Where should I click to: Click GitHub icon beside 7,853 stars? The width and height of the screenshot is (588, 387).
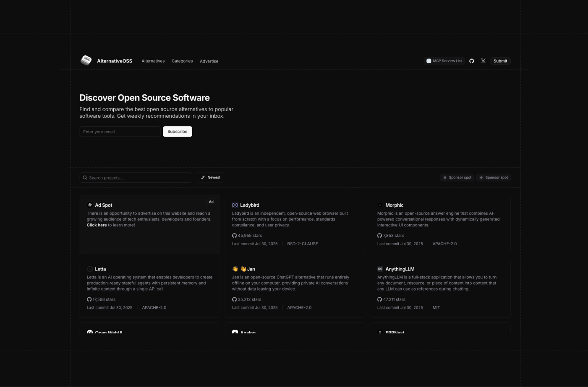tap(379, 236)
